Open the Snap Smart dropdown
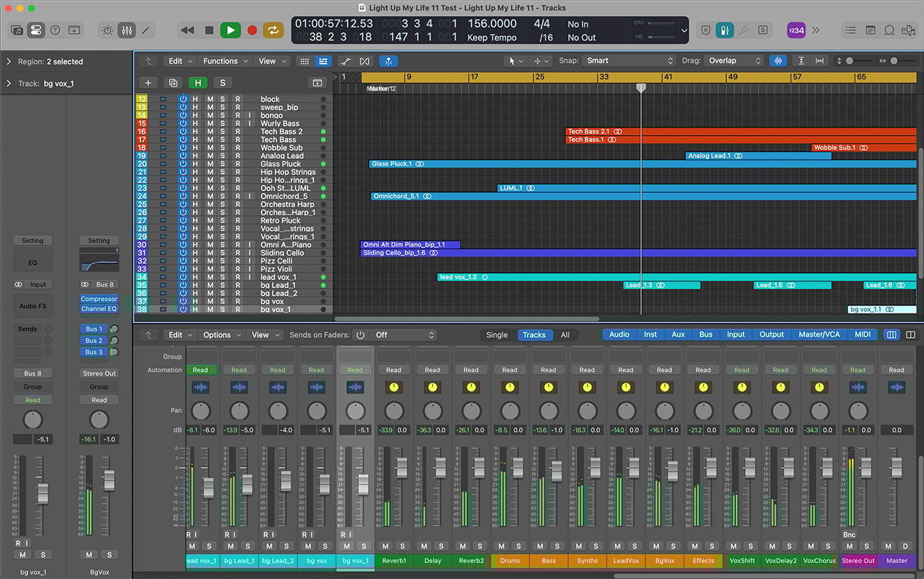 pos(627,61)
